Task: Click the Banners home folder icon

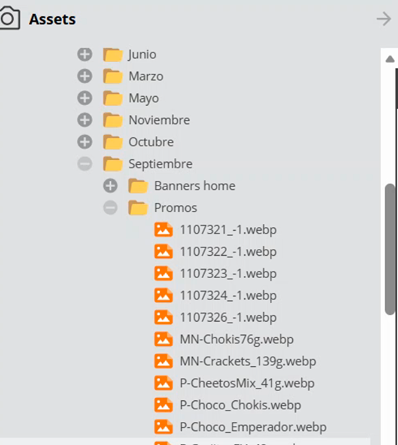Action: pos(138,186)
